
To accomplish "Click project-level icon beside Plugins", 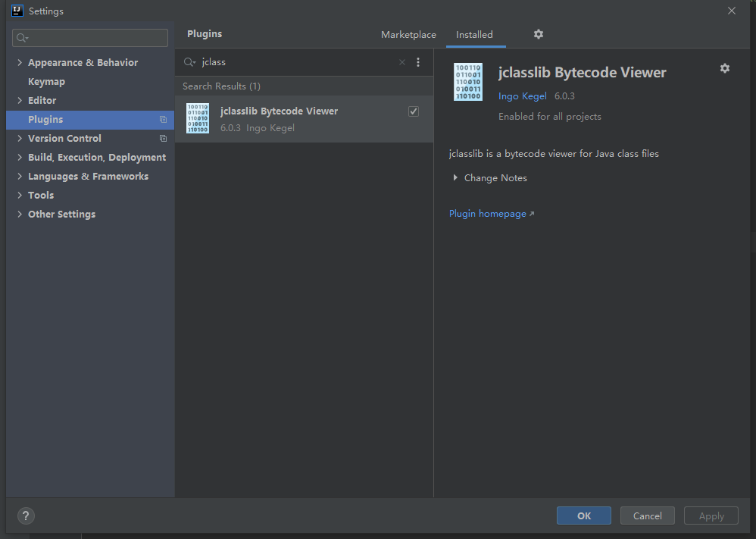I will pos(163,120).
